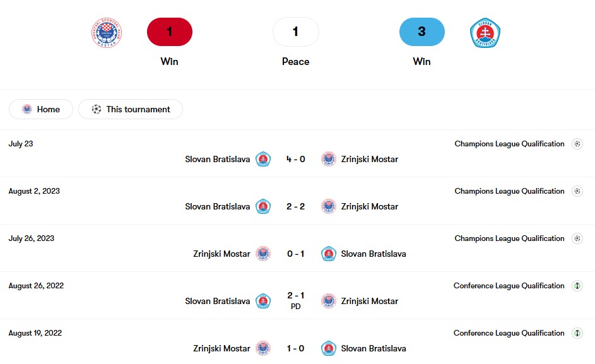Viewport: 595px width, 364px height.
Task: Click Champions League icon on July 26, 2023 row
Action: click(577, 238)
